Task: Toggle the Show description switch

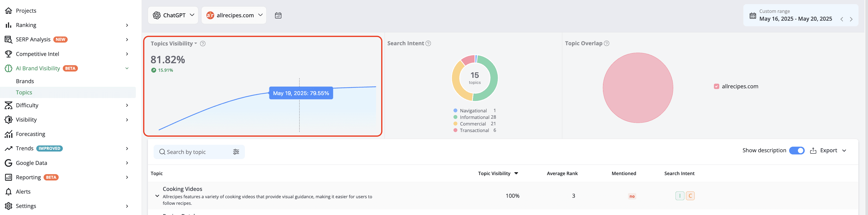Action: (x=797, y=150)
